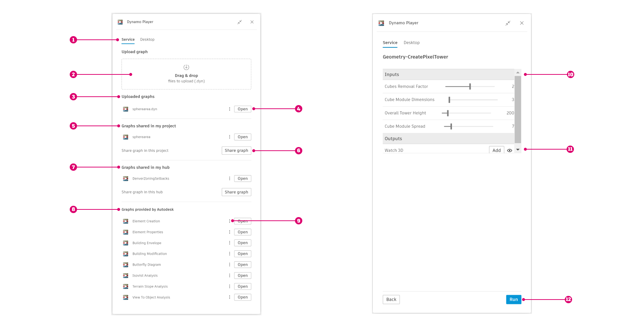The image size is (644, 328).
Task: Open the Building Modification graph
Action: (x=243, y=254)
